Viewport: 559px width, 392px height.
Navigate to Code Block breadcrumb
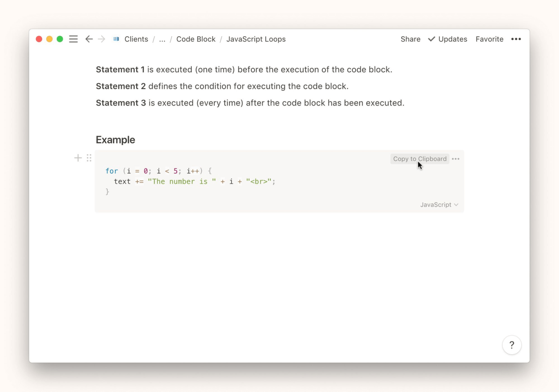(195, 39)
